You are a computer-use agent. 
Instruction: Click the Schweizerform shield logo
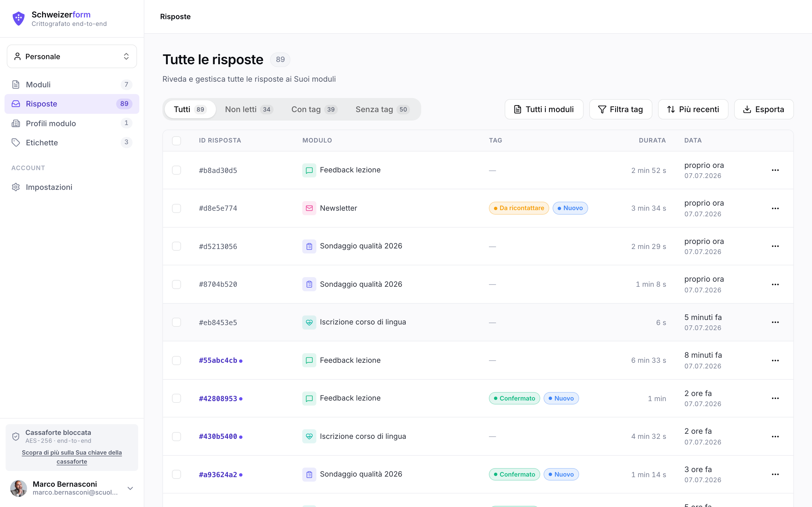(18, 18)
